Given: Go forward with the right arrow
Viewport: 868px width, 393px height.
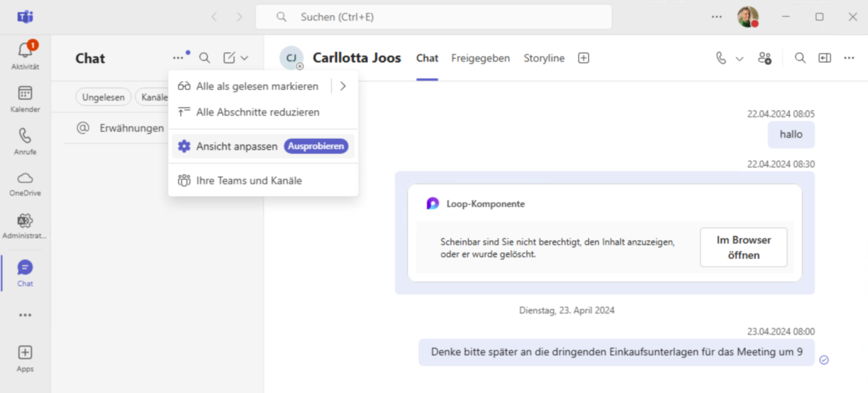Looking at the screenshot, I should [x=239, y=17].
